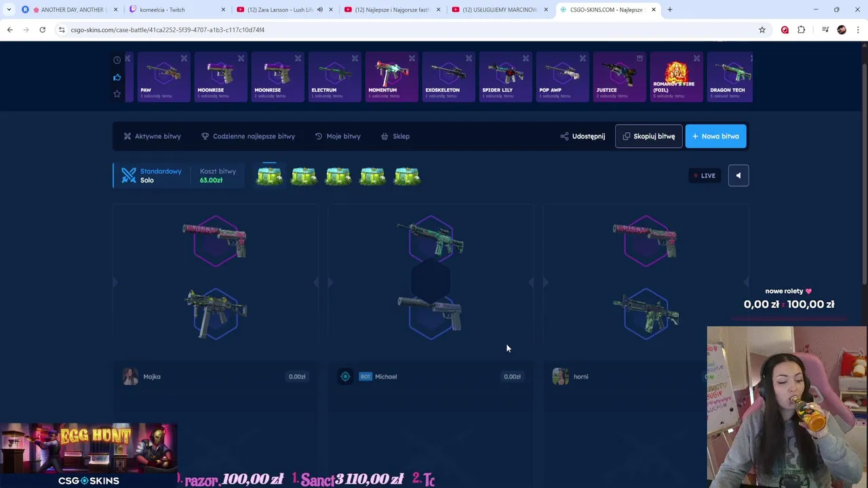The height and width of the screenshot is (488, 868).
Task: Click Majka's player avatar
Action: point(130,376)
